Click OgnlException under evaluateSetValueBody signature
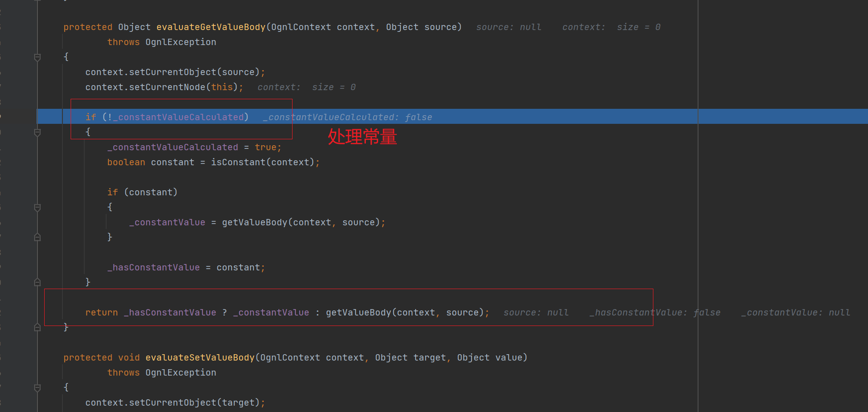 181,373
